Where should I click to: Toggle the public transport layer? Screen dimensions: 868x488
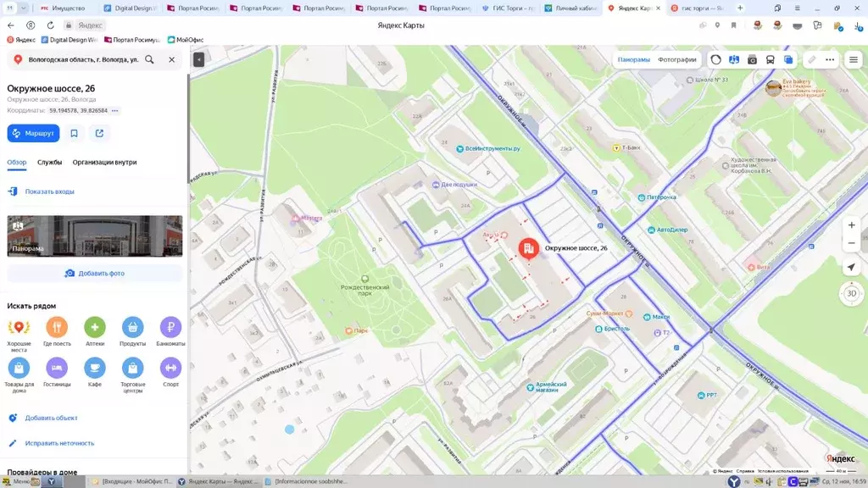tap(770, 59)
